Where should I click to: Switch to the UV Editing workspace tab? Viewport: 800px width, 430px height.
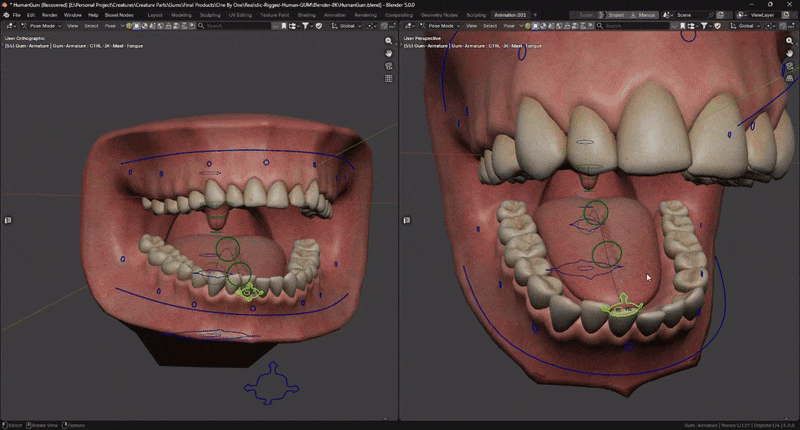240,15
